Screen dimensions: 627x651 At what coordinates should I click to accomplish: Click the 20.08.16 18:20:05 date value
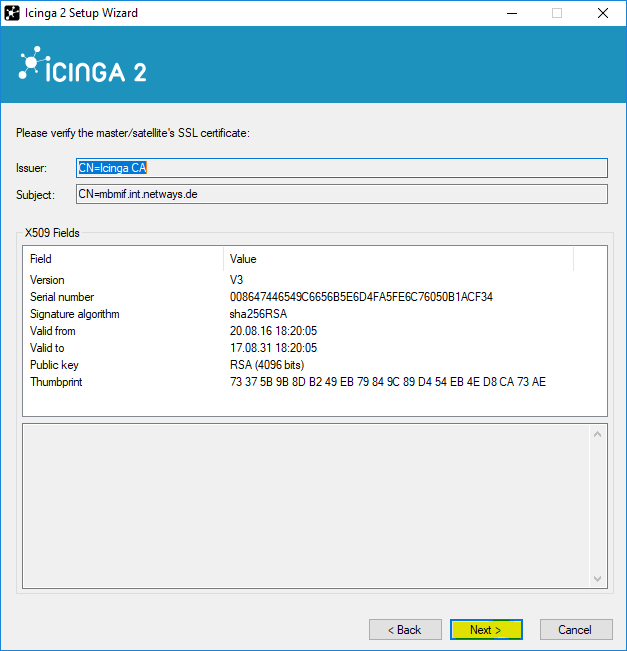click(x=273, y=331)
